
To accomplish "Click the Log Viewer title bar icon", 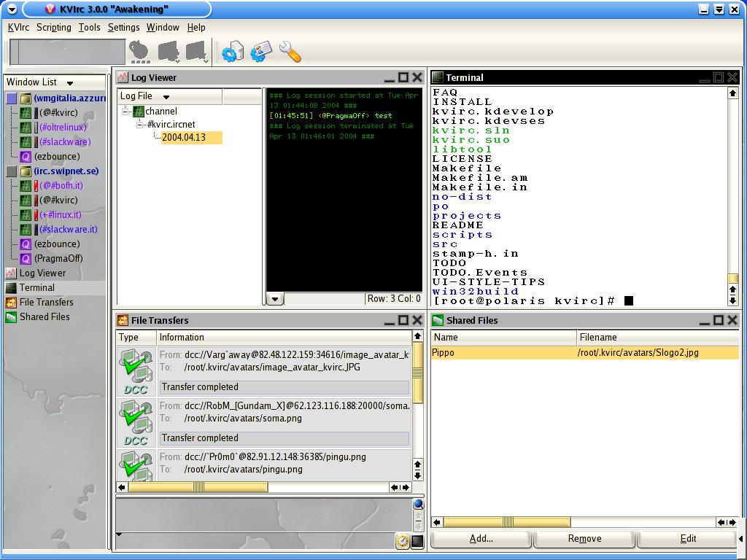I will pos(123,77).
